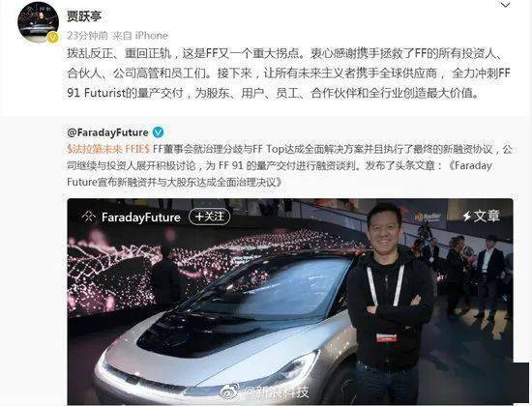
Task: Open the 贾跃亭 profile avatar
Action: click(x=38, y=22)
